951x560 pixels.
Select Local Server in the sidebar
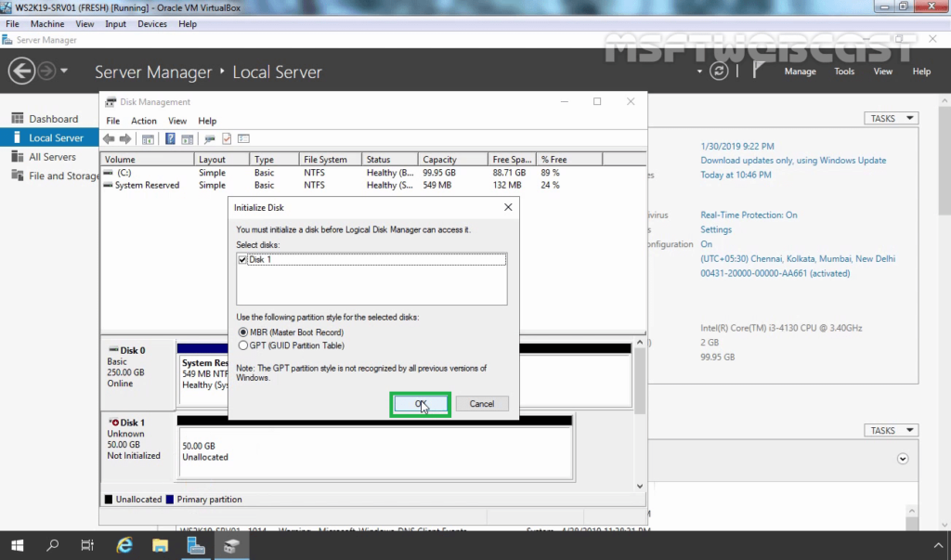[x=49, y=137]
